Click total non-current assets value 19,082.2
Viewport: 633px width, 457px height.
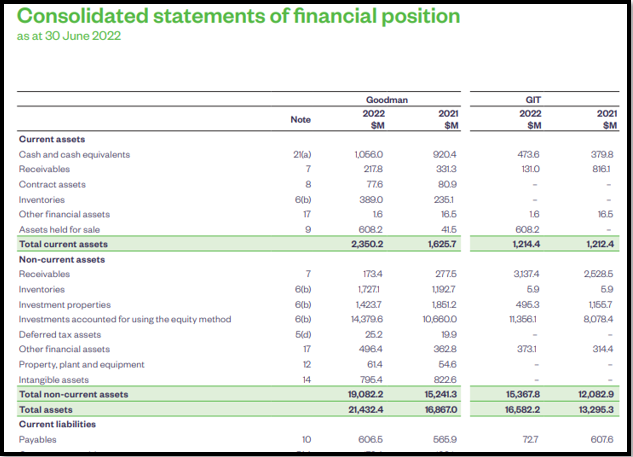[x=365, y=394]
